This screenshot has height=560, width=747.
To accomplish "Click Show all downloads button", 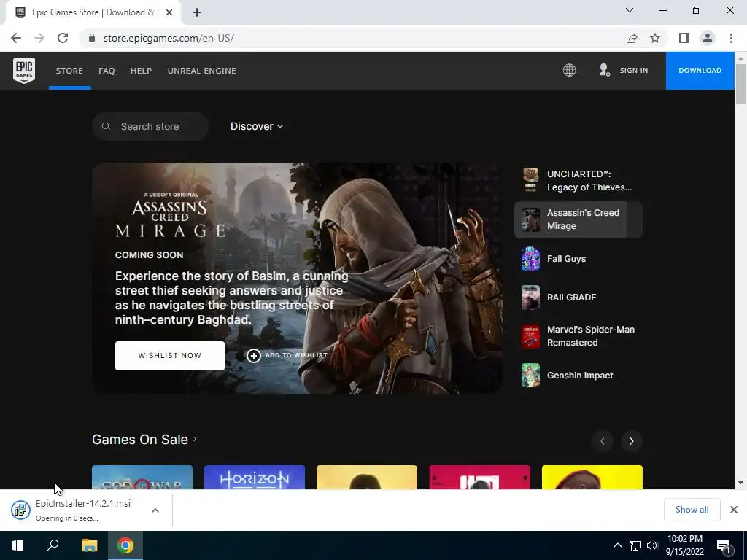I will click(x=692, y=510).
